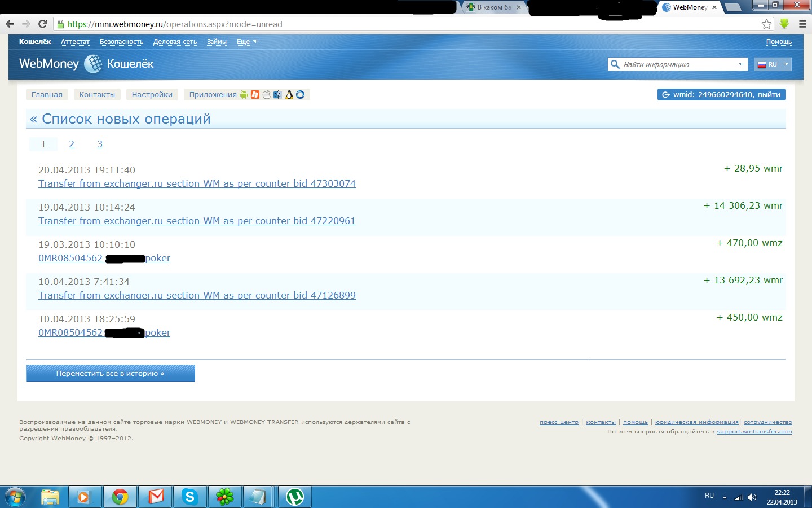Open uTorrent from the taskbar

coord(294,497)
